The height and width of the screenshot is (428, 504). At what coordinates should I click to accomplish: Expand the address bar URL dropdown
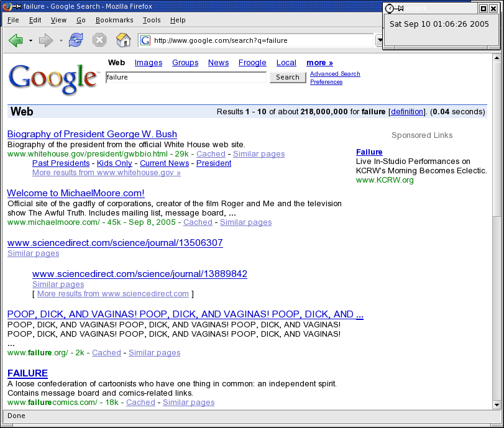(380, 40)
